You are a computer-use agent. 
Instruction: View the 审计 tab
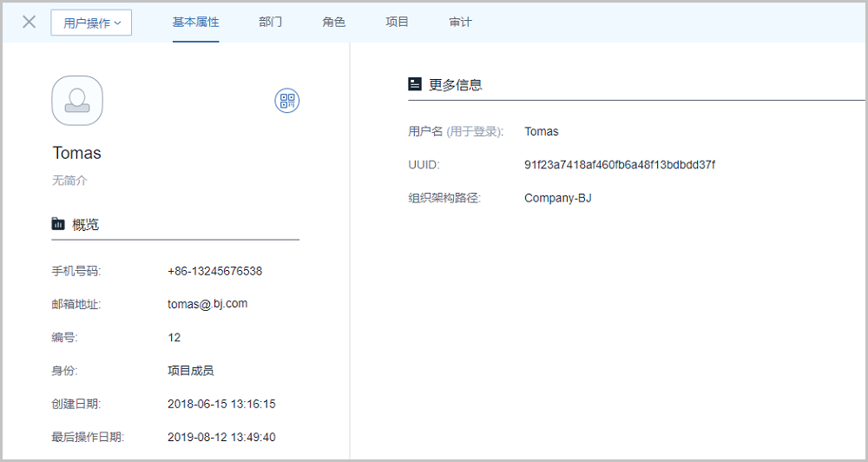click(x=460, y=22)
